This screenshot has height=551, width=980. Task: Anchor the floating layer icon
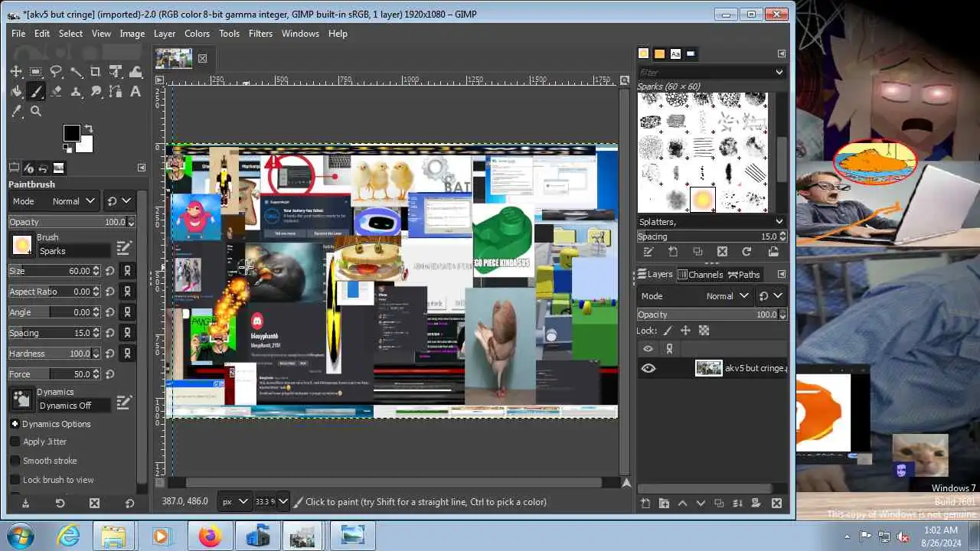tap(738, 504)
